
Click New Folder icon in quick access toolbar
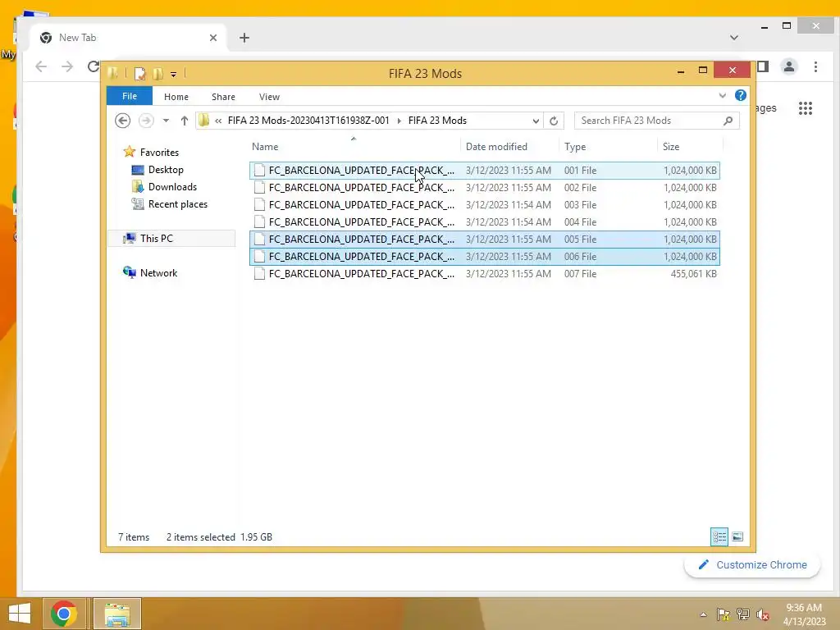click(157, 73)
